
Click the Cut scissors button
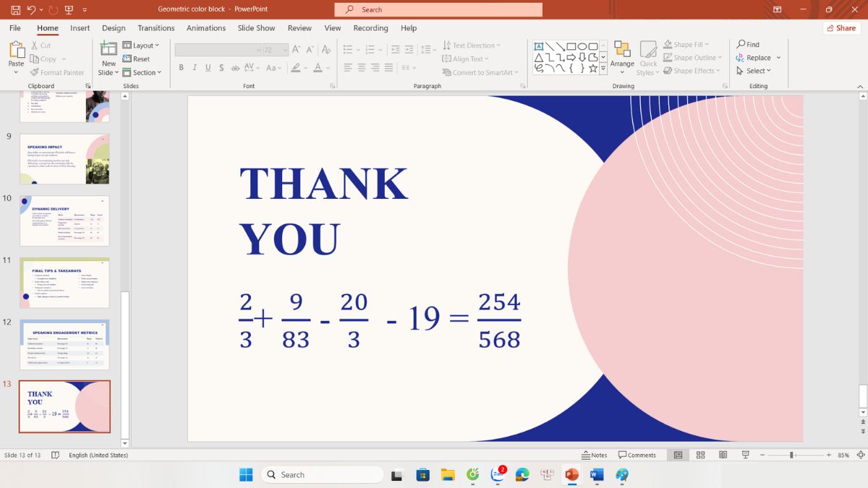pyautogui.click(x=41, y=45)
